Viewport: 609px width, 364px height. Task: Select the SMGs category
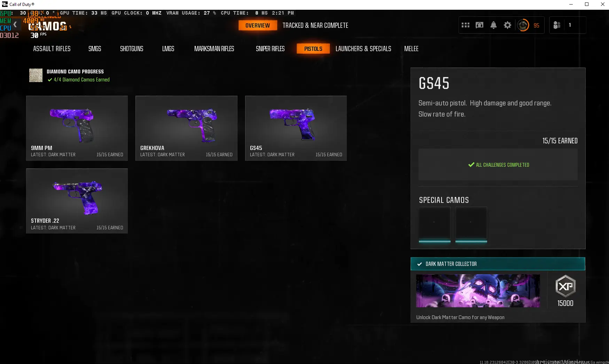coord(95,49)
